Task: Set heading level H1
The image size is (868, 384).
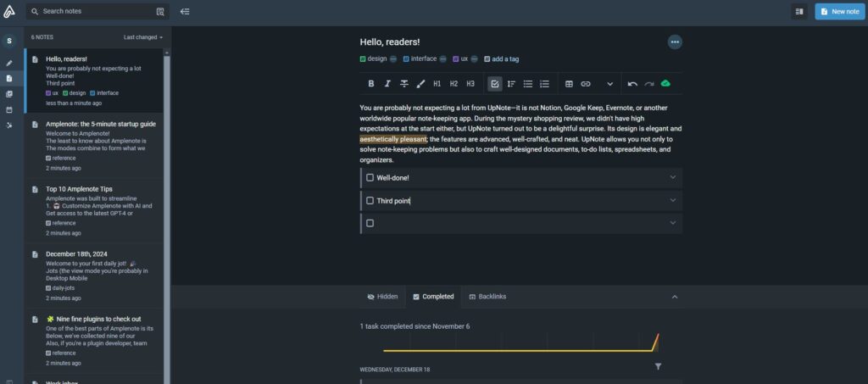Action: coord(437,84)
